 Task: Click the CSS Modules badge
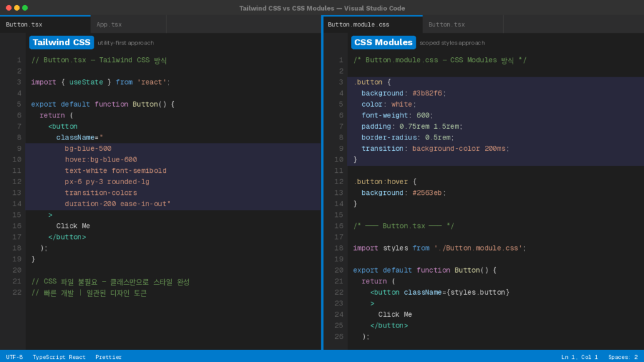pyautogui.click(x=383, y=42)
